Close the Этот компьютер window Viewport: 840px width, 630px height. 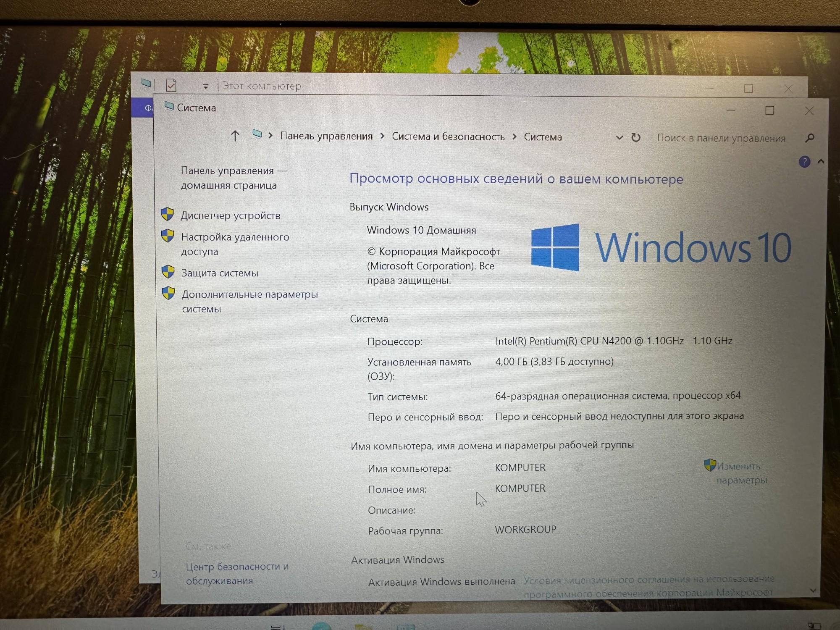[788, 89]
